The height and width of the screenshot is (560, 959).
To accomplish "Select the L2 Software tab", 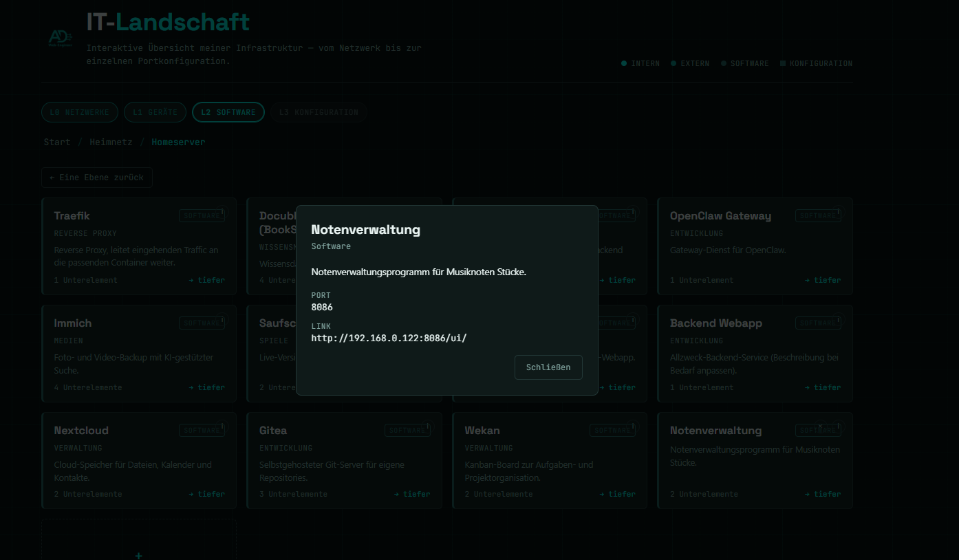I will tap(228, 112).
